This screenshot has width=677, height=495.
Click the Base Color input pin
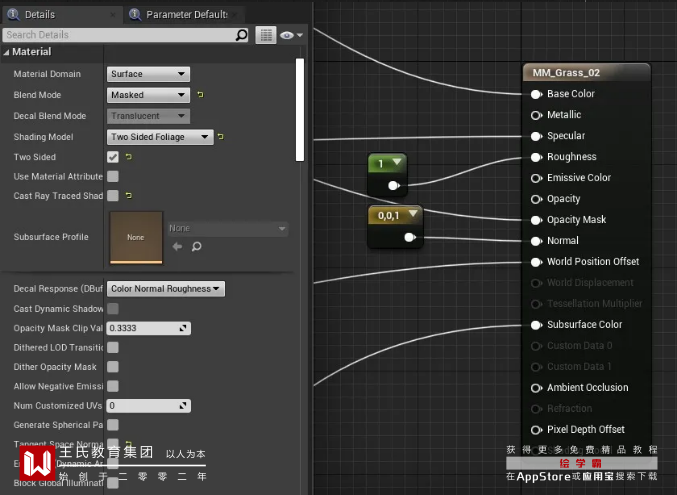536,94
